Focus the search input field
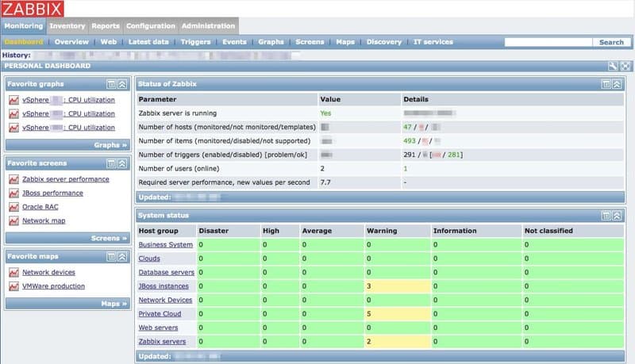Viewport: 635px width, 364px height. pos(548,42)
